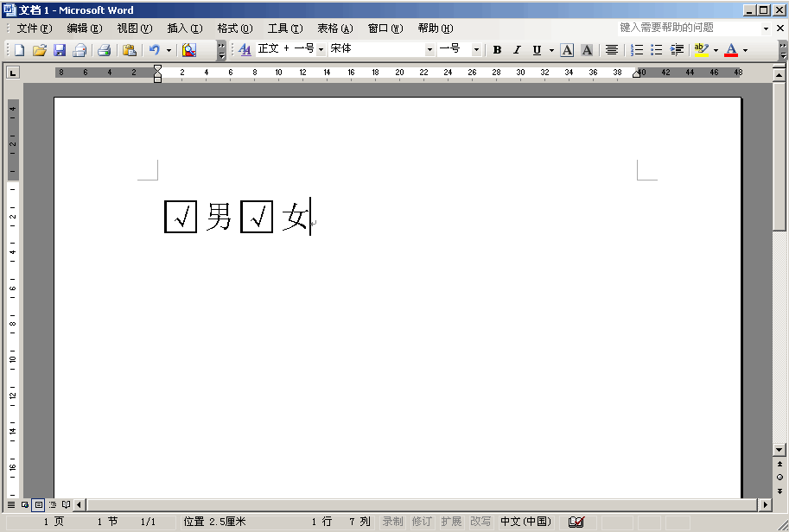Click the character 女 in document
Viewport: 789px width, 532px height.
pos(295,217)
